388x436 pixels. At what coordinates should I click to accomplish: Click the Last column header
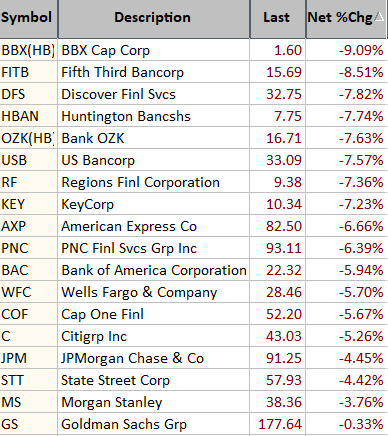(278, 19)
